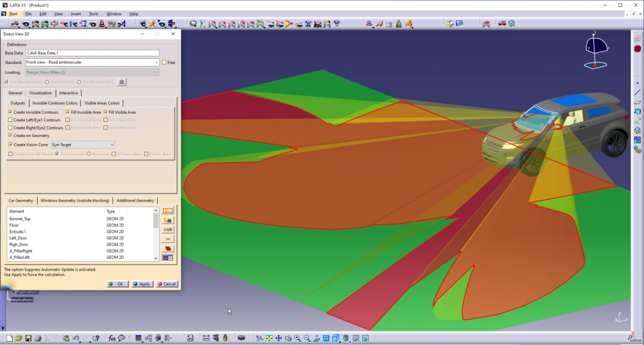644x345 pixels.
Task: Uncheck Create Invisible Contours
Action: 10,112
